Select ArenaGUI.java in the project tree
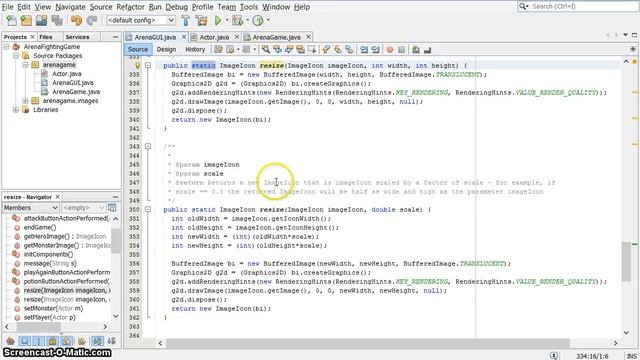 coord(72,83)
